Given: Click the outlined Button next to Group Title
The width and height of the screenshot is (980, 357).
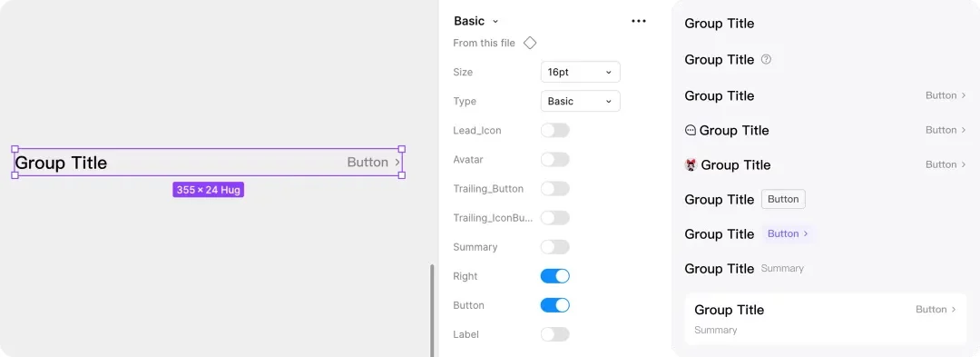Looking at the screenshot, I should tap(783, 200).
